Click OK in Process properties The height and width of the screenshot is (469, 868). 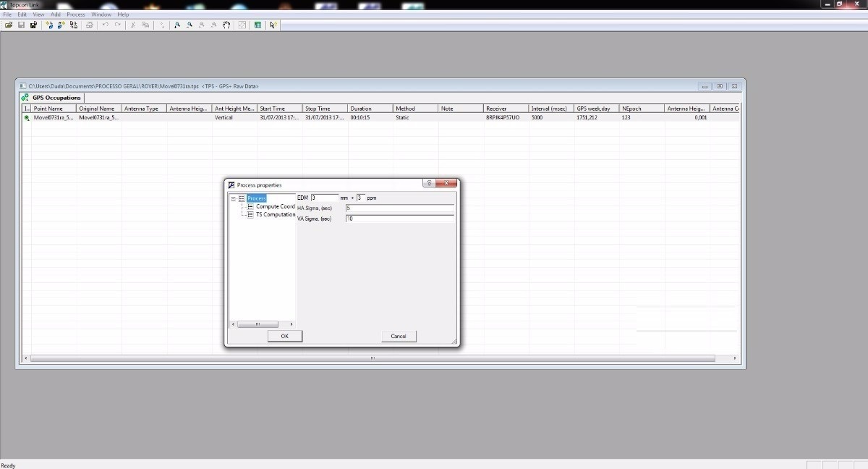(x=284, y=336)
